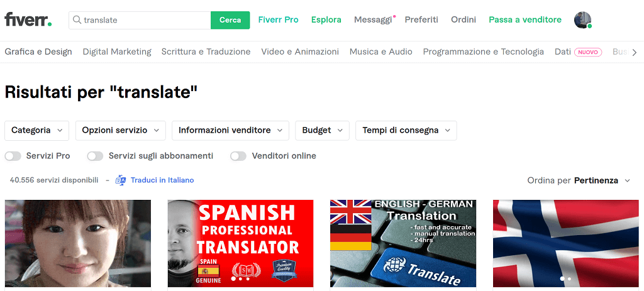Open the Fiverr Pro link
This screenshot has width=644, height=291.
pyautogui.click(x=278, y=19)
